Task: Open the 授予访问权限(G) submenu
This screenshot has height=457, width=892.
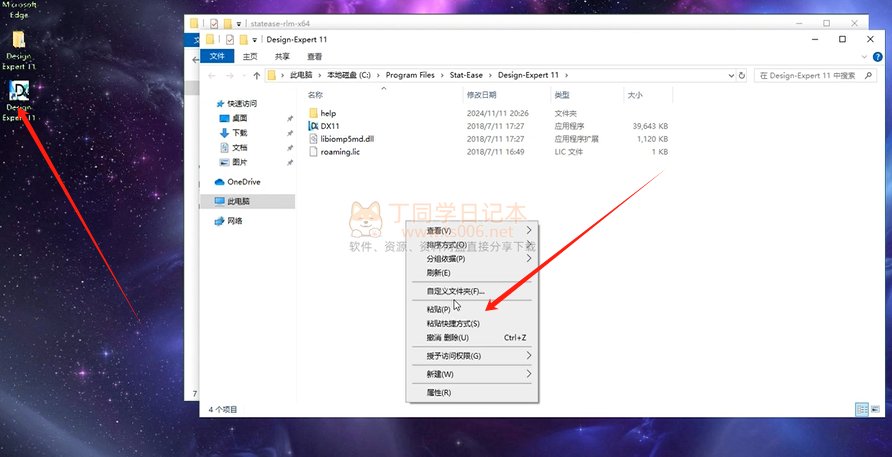Action: click(472, 356)
